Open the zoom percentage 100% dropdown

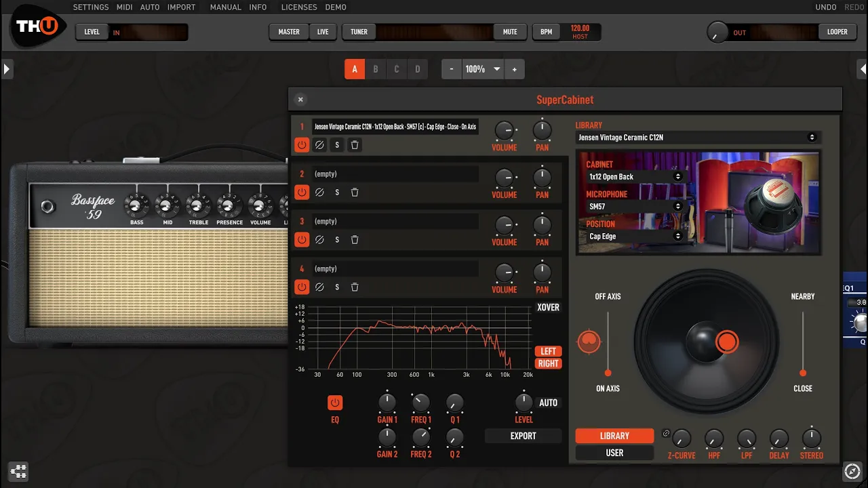point(483,69)
